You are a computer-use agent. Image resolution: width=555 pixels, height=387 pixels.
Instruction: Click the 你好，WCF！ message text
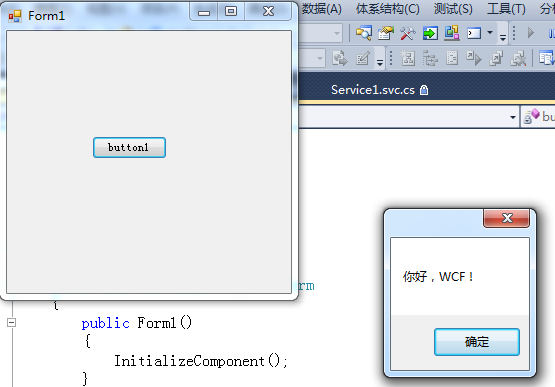tap(438, 277)
